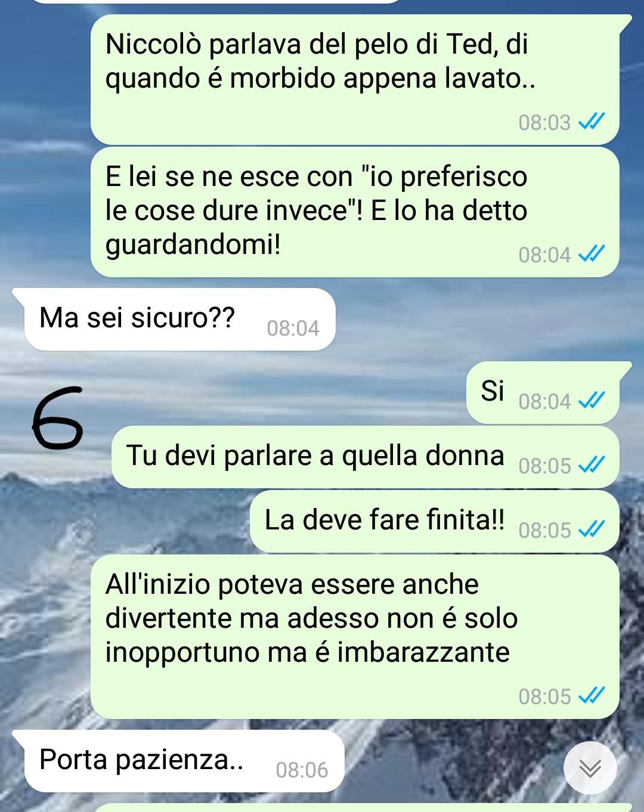
Task: Tap the 'La deve fare finita!!' bubble
Action: tap(435, 522)
